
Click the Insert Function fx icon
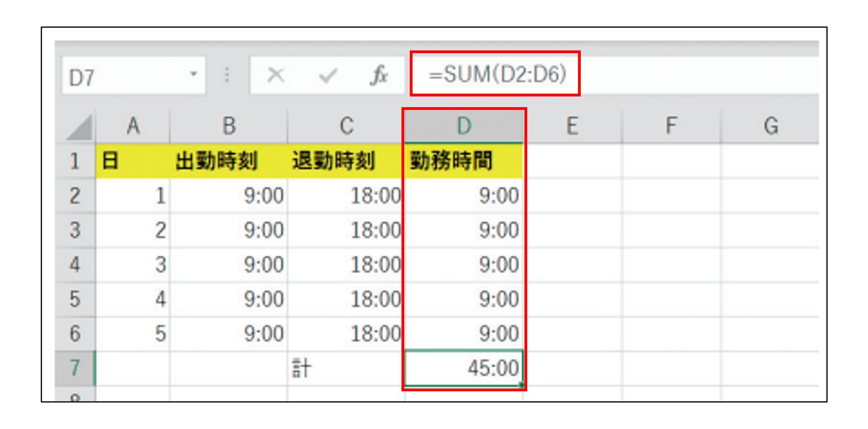click(x=379, y=75)
